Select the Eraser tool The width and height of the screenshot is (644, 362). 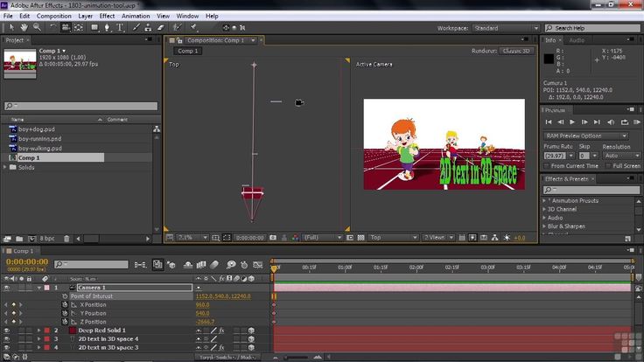point(161,27)
